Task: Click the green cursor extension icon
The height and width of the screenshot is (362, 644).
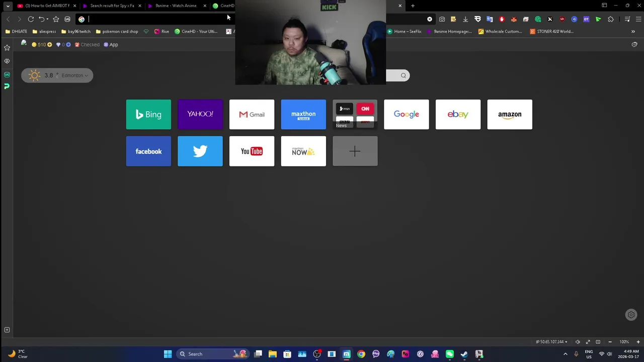Action: tap(598, 19)
